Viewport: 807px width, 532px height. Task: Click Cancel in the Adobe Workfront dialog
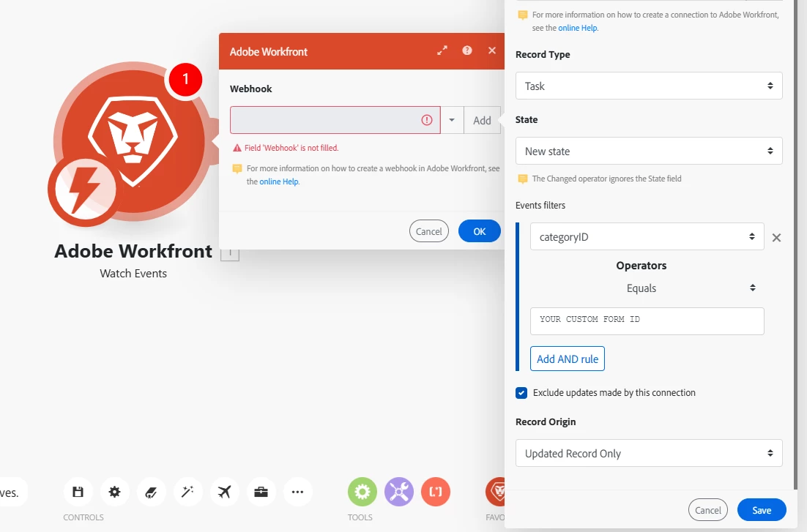click(x=428, y=231)
